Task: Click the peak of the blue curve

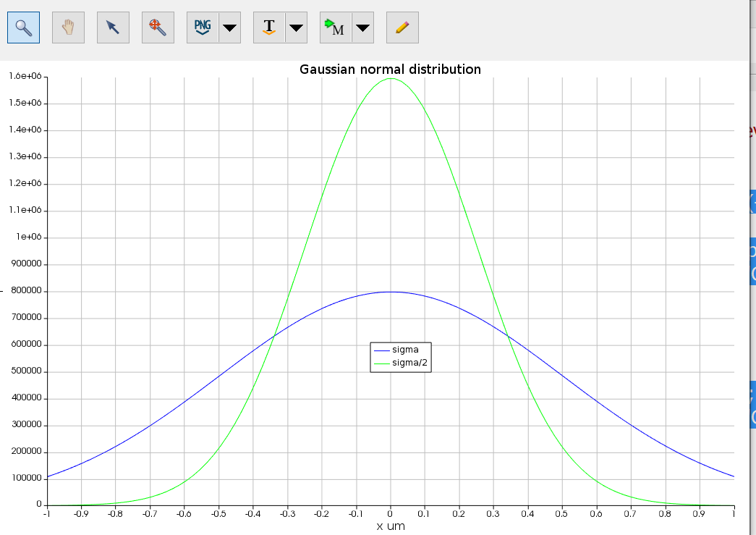Action: [x=391, y=292]
